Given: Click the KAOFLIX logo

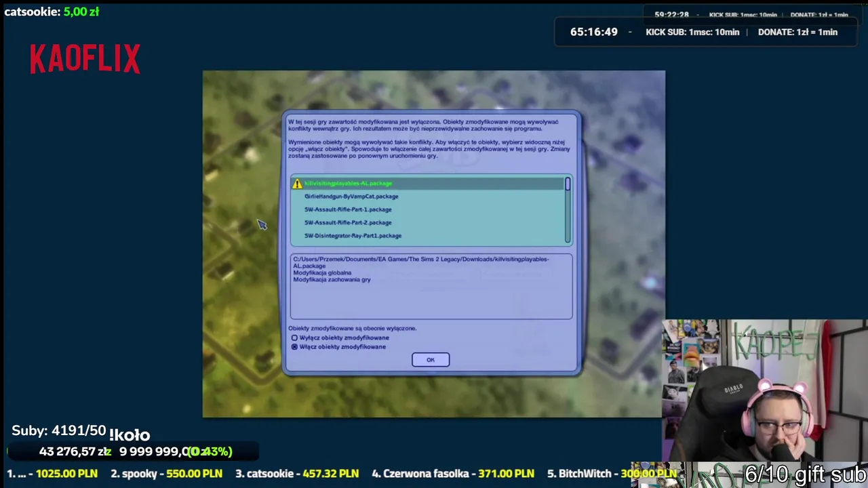Looking at the screenshot, I should (x=85, y=59).
